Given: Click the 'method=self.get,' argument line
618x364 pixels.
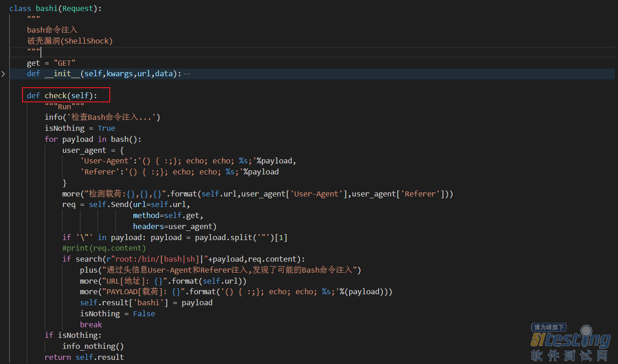Looking at the screenshot, I should [x=168, y=215].
